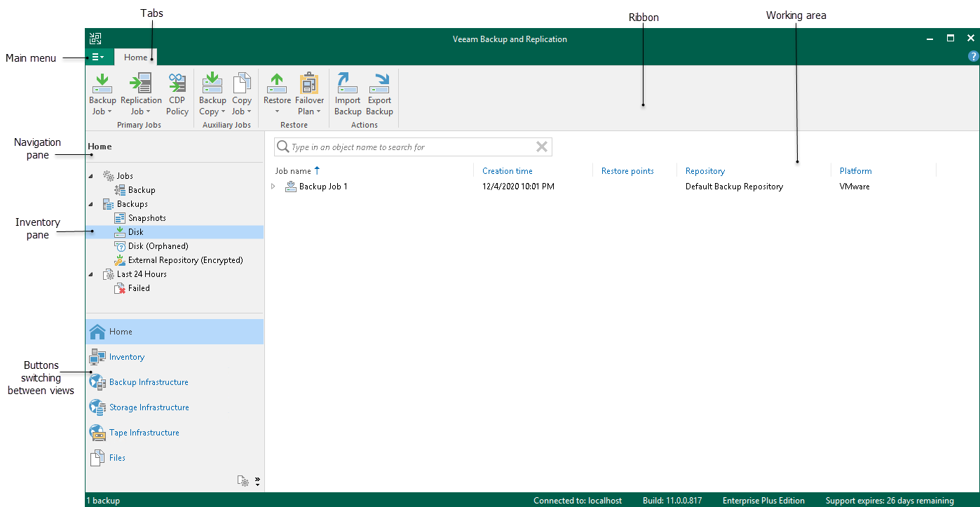980x507 pixels.
Task: Click the Snapshots node icon
Action: 120,218
